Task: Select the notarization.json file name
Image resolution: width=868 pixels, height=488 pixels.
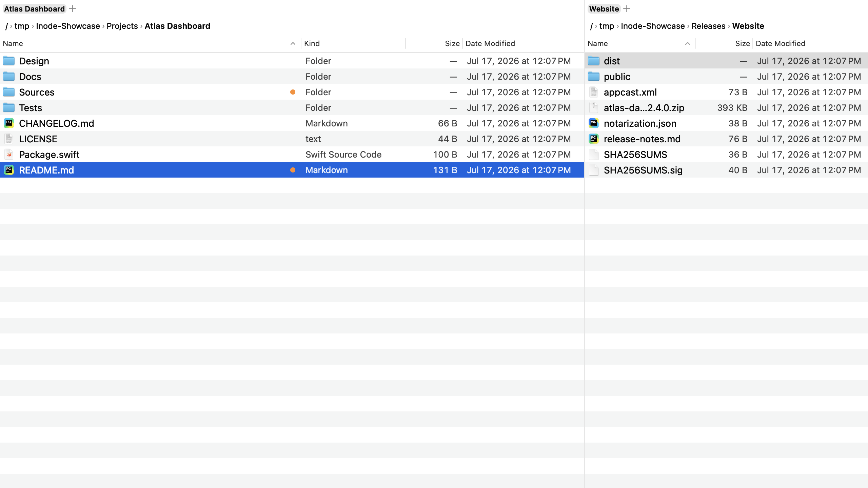Action: click(640, 123)
